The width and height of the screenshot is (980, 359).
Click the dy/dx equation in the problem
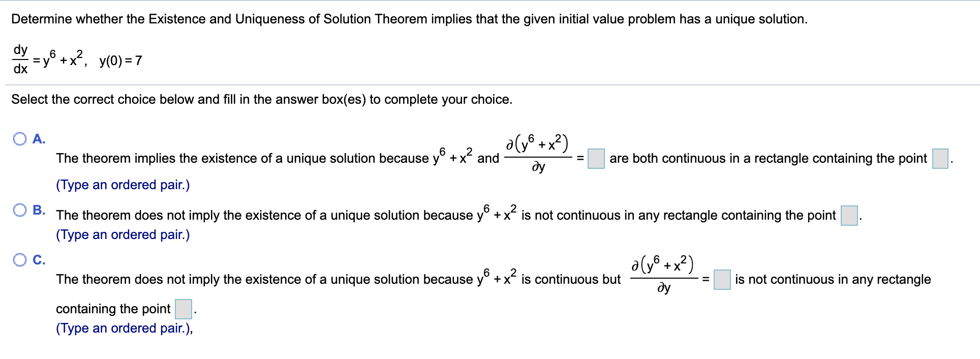pyautogui.click(x=46, y=59)
